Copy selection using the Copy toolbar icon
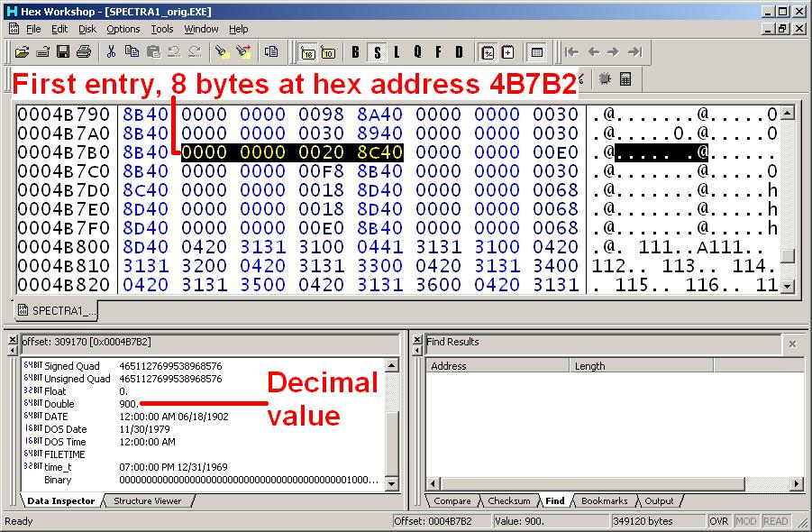The height and width of the screenshot is (532, 812). tap(132, 51)
